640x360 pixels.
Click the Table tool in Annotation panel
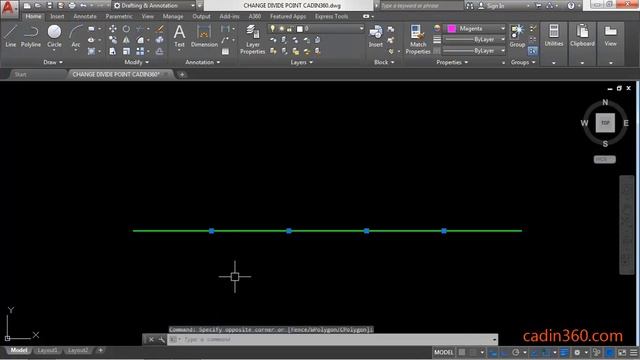225,51
